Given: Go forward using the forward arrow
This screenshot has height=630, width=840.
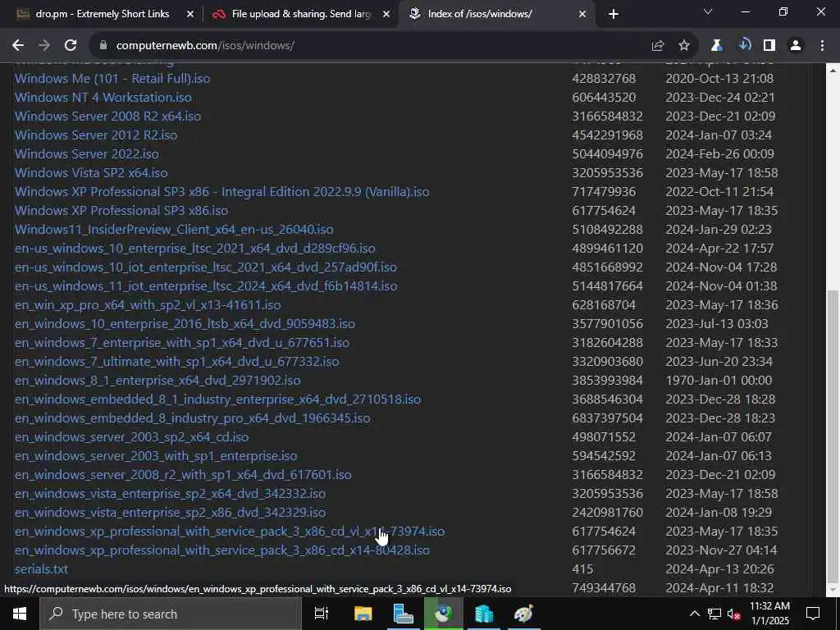Looking at the screenshot, I should tap(44, 46).
